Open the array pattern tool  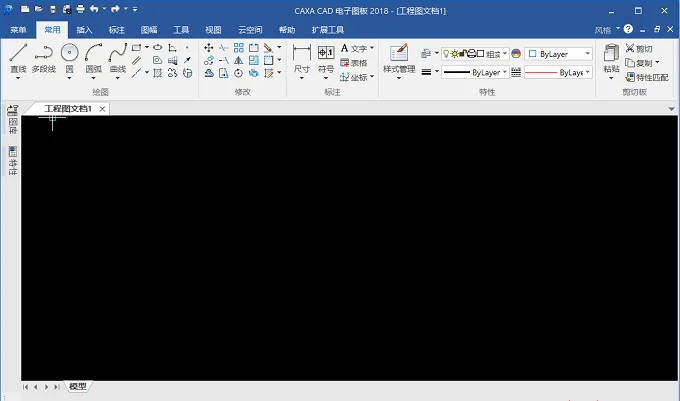point(239,48)
